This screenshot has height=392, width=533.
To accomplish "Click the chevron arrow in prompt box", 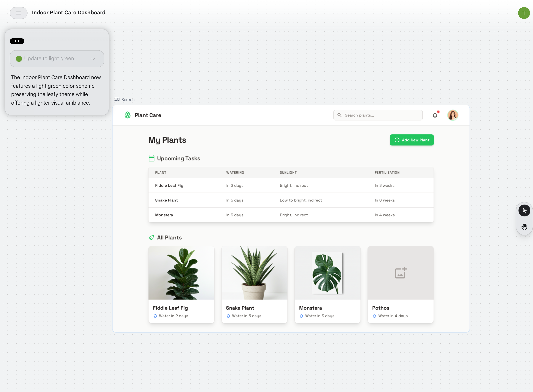I will tap(93, 59).
